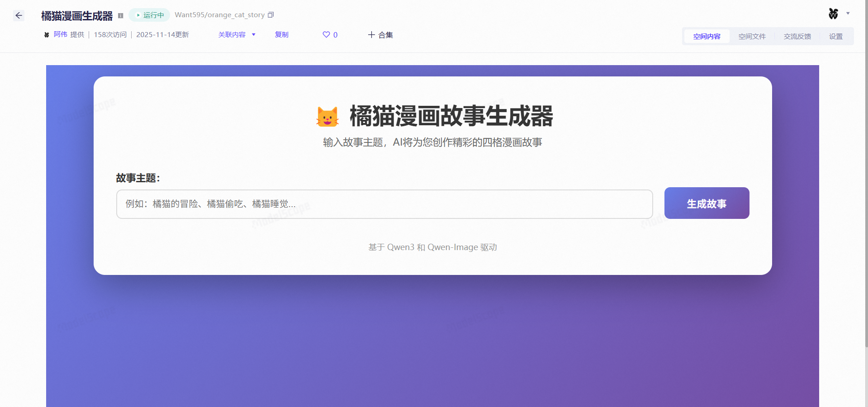Viewport: 868px width, 407px height.
Task: Click the 复制 duplicate link
Action: tap(281, 34)
